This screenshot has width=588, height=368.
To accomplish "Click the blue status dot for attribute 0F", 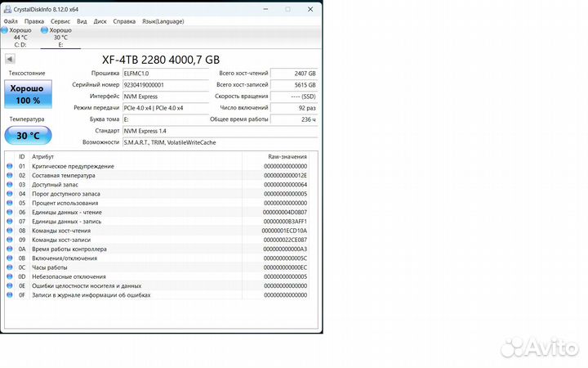I will point(10,294).
